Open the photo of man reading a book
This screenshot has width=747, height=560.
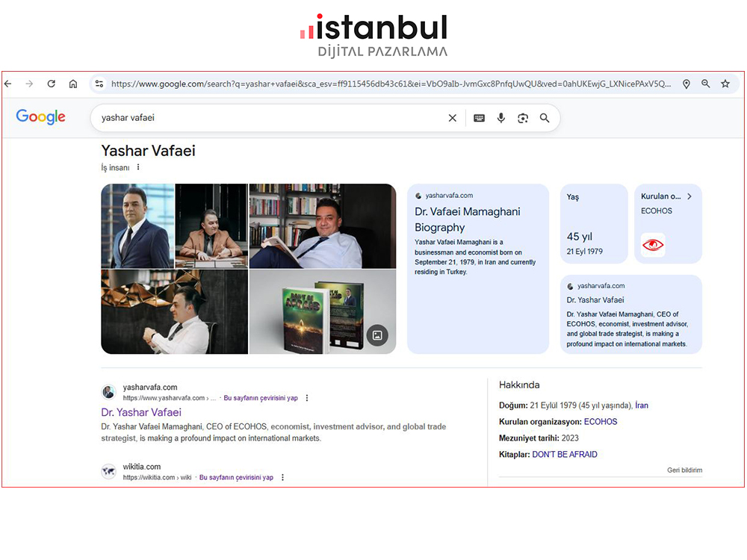[x=322, y=225]
